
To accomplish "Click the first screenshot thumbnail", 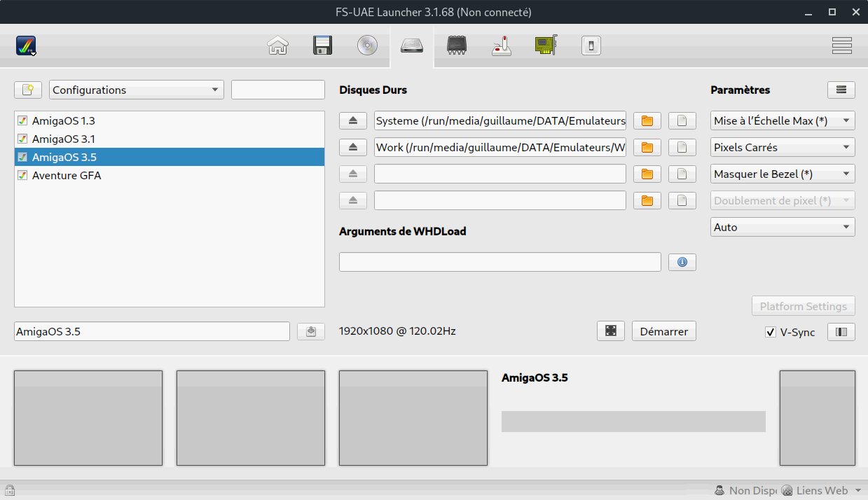I will tap(88, 418).
